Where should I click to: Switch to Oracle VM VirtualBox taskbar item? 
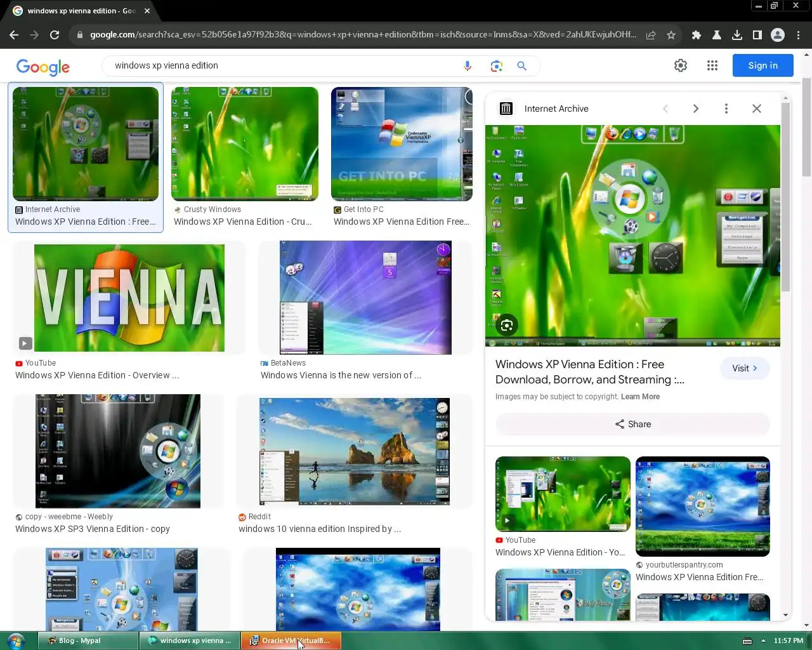(x=291, y=640)
